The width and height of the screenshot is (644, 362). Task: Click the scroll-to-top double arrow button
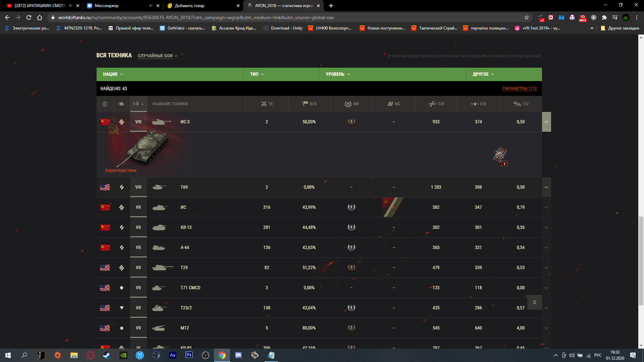535,302
